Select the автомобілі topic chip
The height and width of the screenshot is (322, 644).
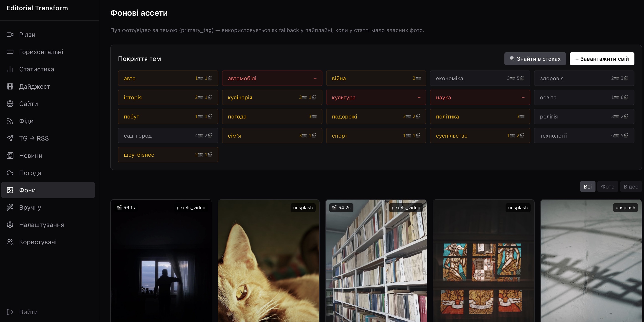[272, 78]
